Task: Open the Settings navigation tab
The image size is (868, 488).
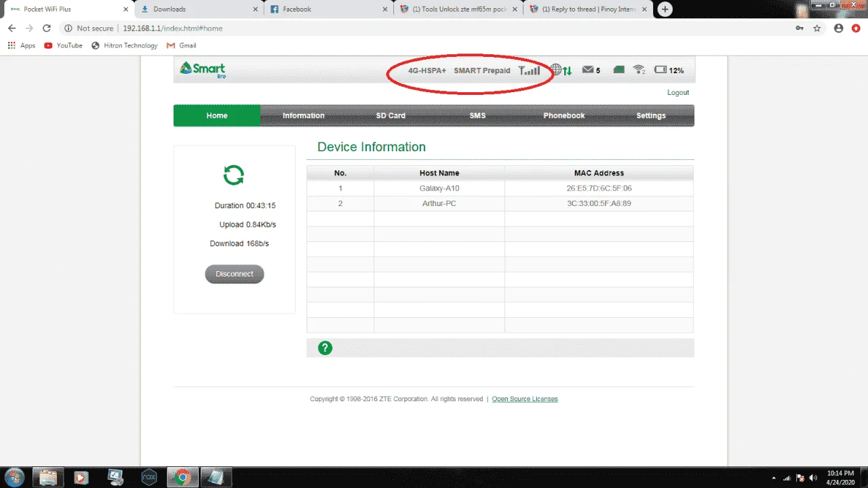Action: (x=651, y=115)
